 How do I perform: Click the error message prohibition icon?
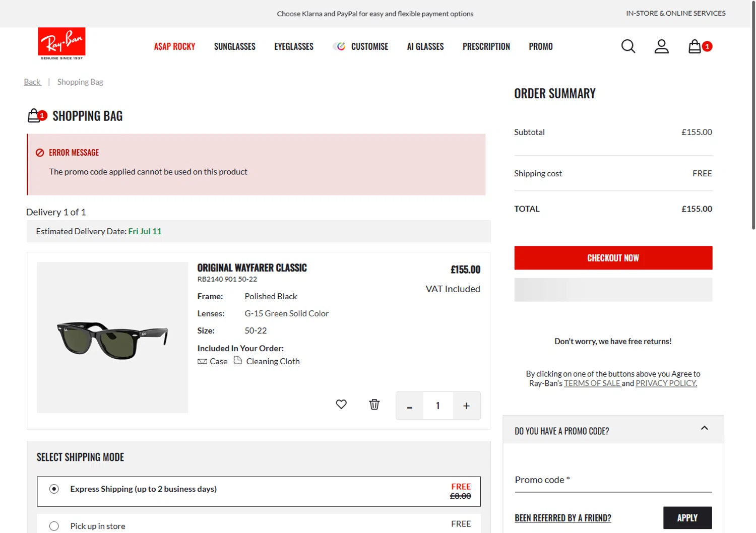40,153
